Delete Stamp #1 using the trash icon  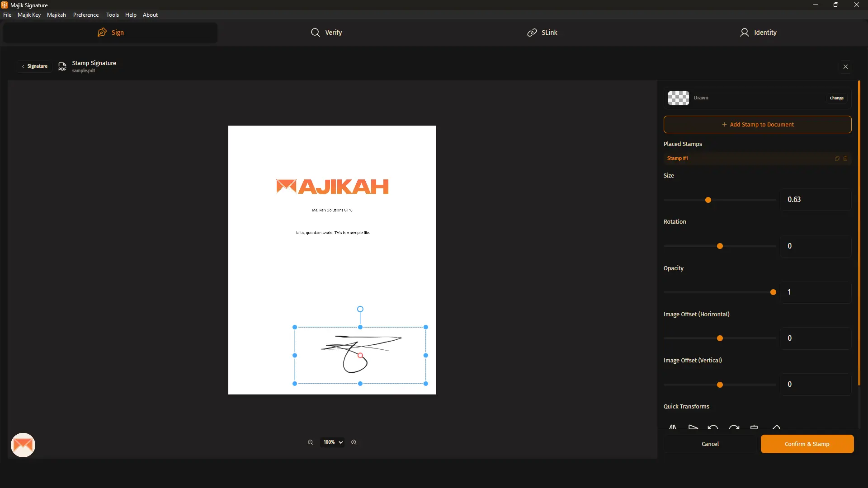845,159
